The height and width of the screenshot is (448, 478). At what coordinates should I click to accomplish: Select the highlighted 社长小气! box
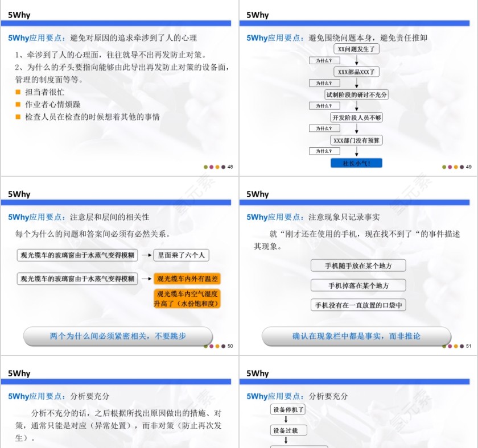[356, 163]
